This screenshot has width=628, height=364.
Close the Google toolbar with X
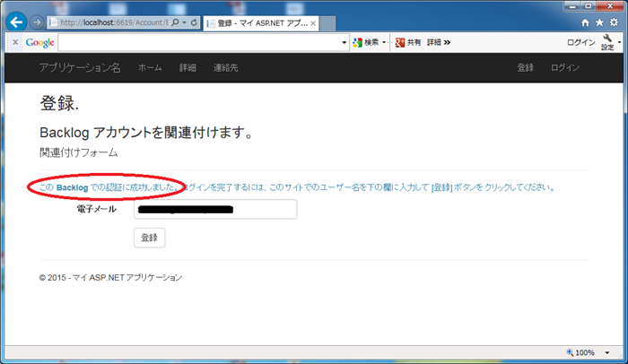15,42
